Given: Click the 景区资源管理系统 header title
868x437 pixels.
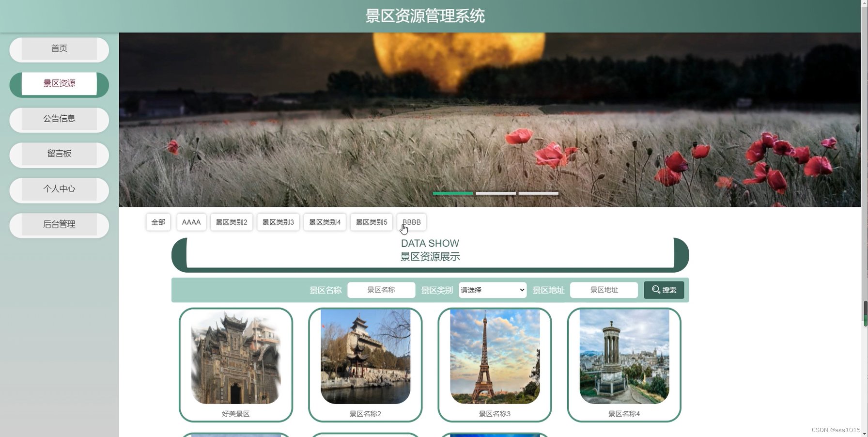Looking at the screenshot, I should [x=425, y=16].
